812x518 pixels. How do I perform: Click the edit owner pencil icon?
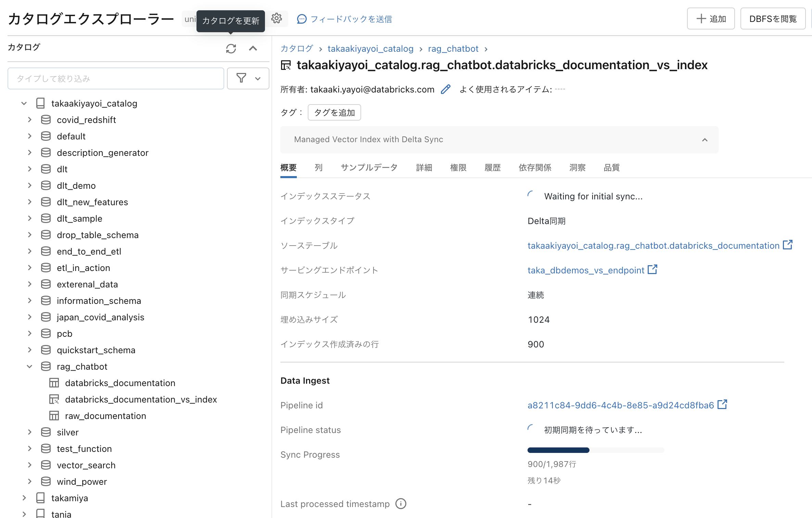click(x=446, y=89)
